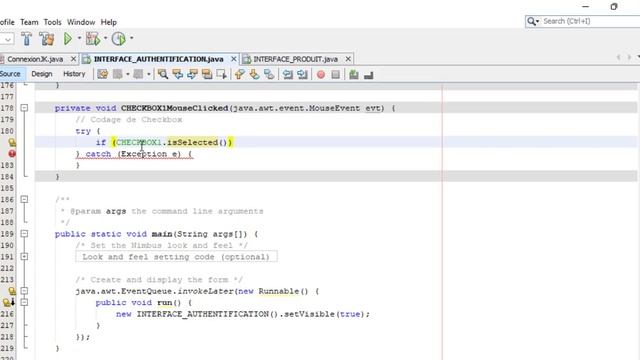
Task: Open the Debug Project dropdown arrow
Action: click(105, 38)
